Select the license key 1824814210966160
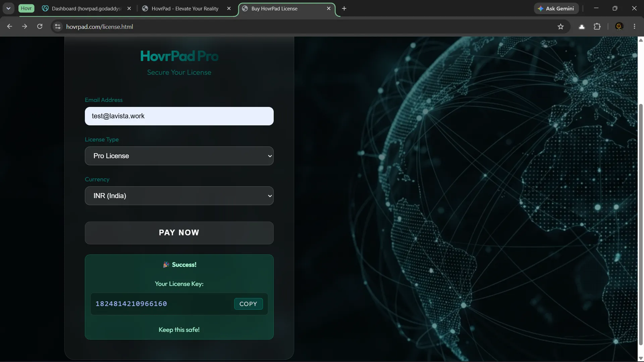644x362 pixels. (131, 304)
